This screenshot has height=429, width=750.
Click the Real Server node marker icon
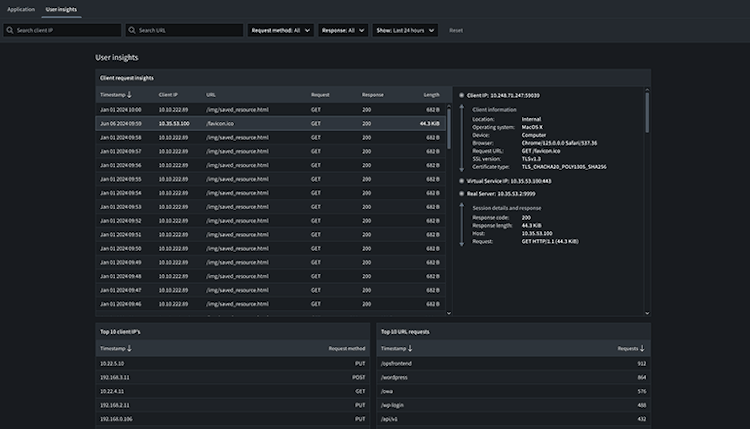460,194
